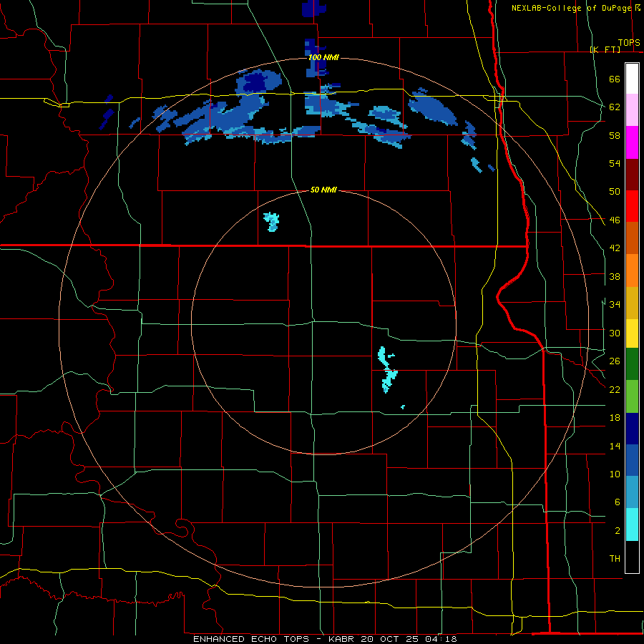Click the 50 NMI range ring label

pos(323,190)
